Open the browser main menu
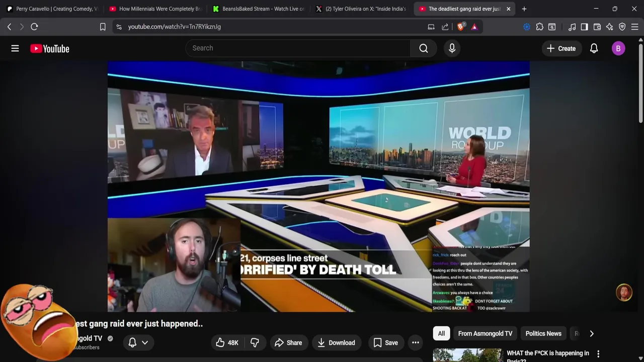 pyautogui.click(x=635, y=27)
